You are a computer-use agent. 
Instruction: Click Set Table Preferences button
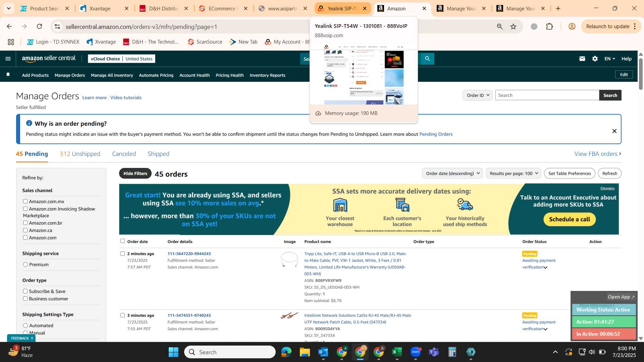coord(570,173)
